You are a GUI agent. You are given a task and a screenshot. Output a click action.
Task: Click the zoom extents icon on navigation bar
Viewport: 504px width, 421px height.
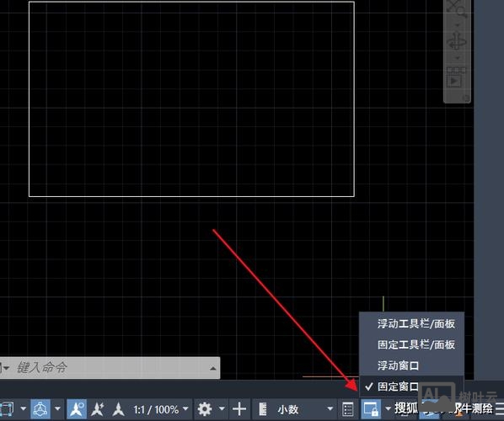(457, 9)
